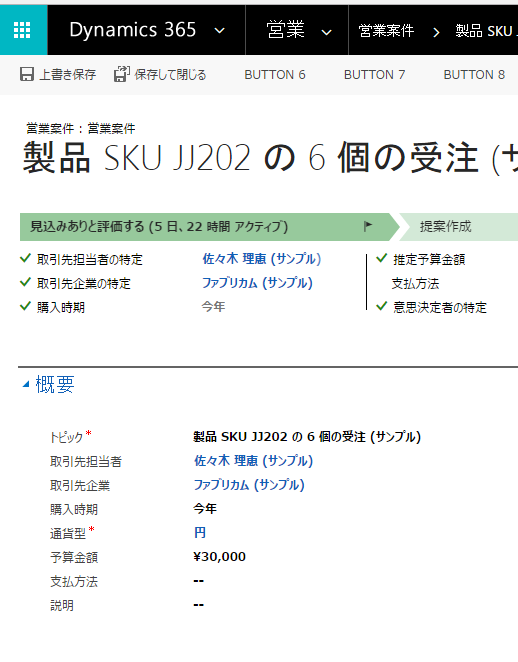Toggle 購入時期 step checkmark
The height and width of the screenshot is (662, 518).
click(25, 306)
